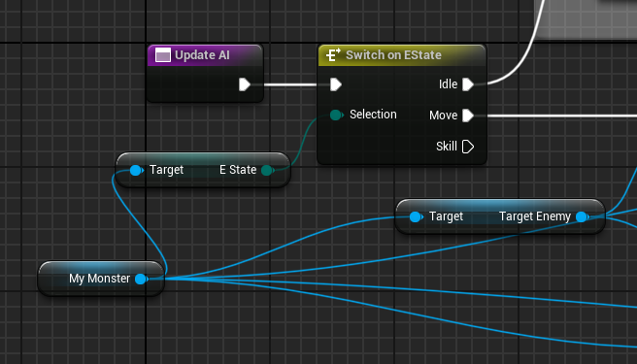The width and height of the screenshot is (637, 364).
Task: Click the Target input pin on Target Enemy node
Action: 416,216
